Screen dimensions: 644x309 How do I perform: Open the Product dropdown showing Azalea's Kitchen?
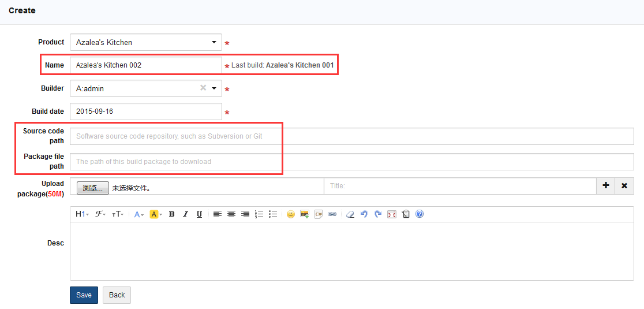pos(145,42)
